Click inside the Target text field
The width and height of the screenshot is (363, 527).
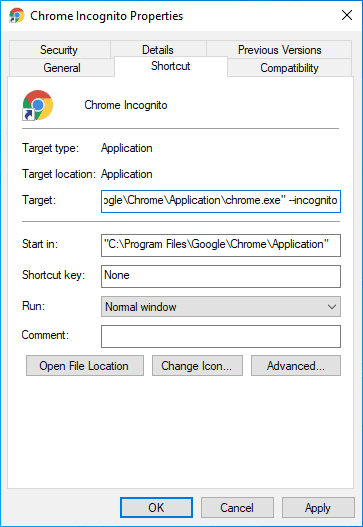221,201
